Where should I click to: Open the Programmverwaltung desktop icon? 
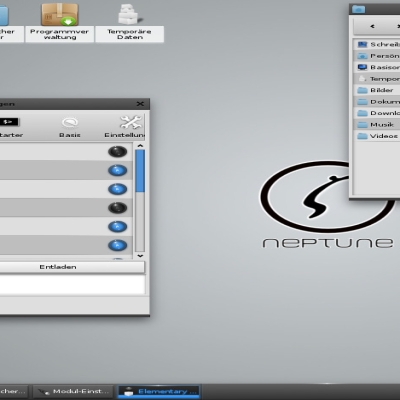(x=60, y=22)
